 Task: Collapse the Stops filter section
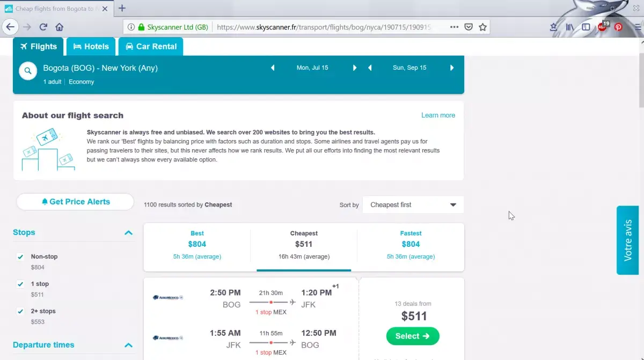coord(128,233)
